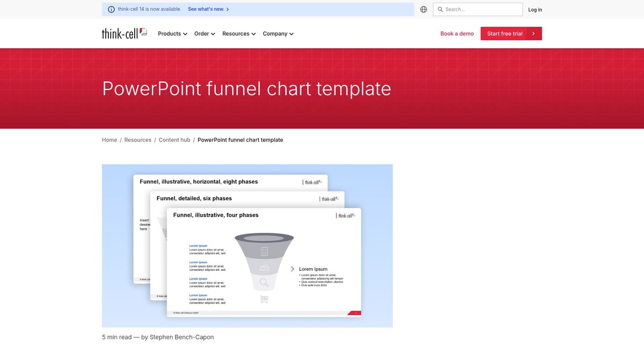
Task: Expand the Order menu chevron
Action: pos(214,33)
